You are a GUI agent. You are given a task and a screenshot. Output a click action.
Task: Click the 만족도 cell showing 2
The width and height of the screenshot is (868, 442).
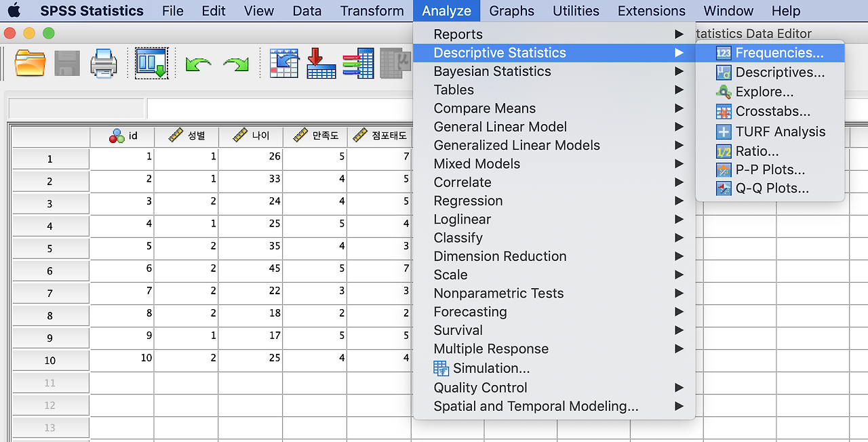[x=315, y=316]
